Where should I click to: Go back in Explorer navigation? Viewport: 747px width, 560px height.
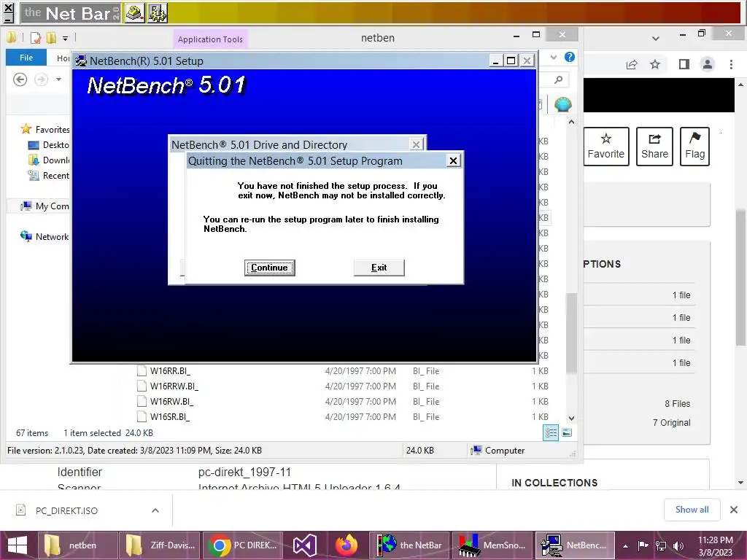click(20, 79)
